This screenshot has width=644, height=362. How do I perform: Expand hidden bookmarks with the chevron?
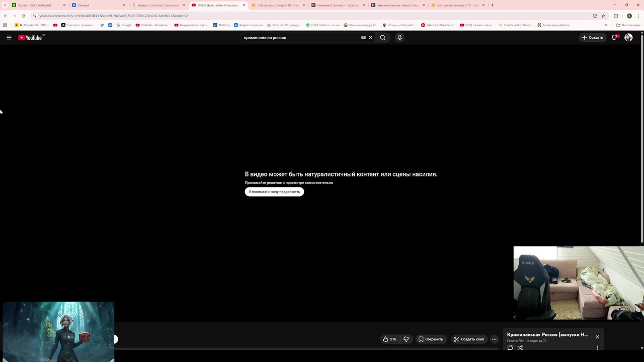pos(606,25)
